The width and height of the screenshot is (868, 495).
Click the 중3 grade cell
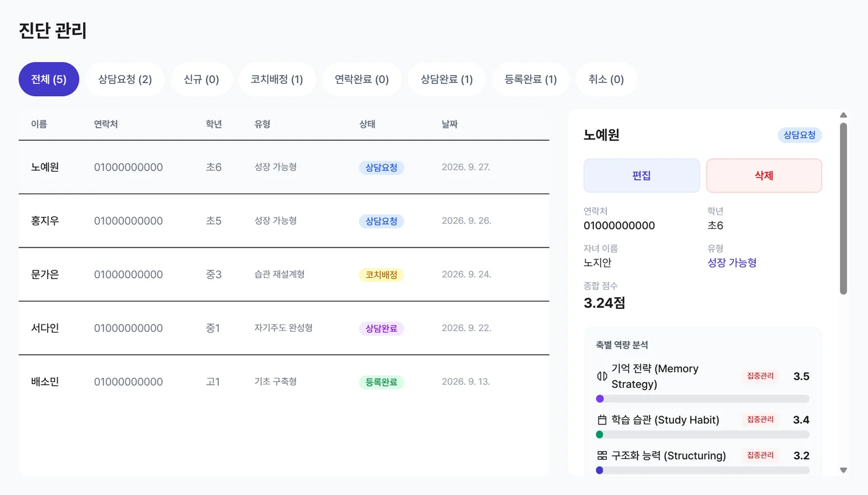click(x=214, y=274)
